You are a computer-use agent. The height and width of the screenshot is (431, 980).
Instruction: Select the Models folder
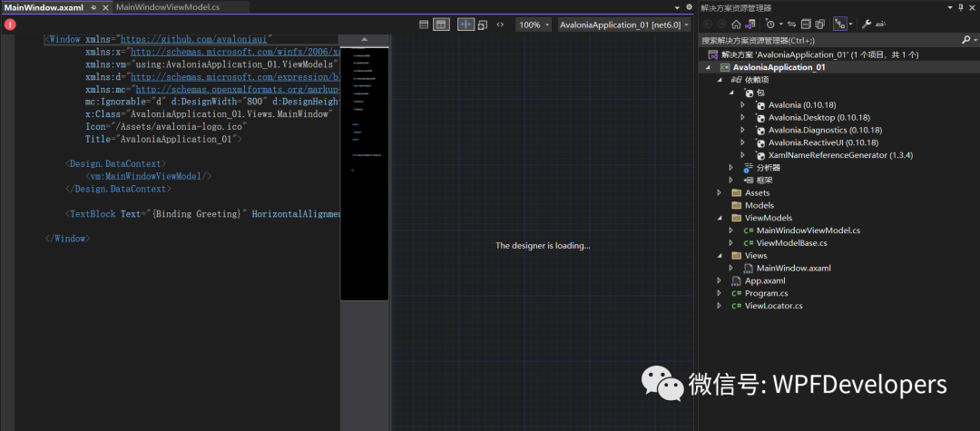(759, 205)
